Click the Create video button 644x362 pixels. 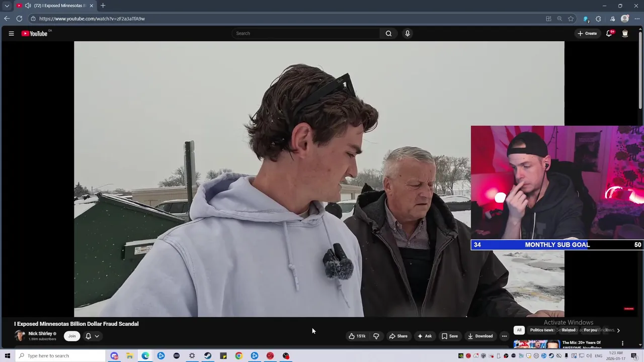587,34
